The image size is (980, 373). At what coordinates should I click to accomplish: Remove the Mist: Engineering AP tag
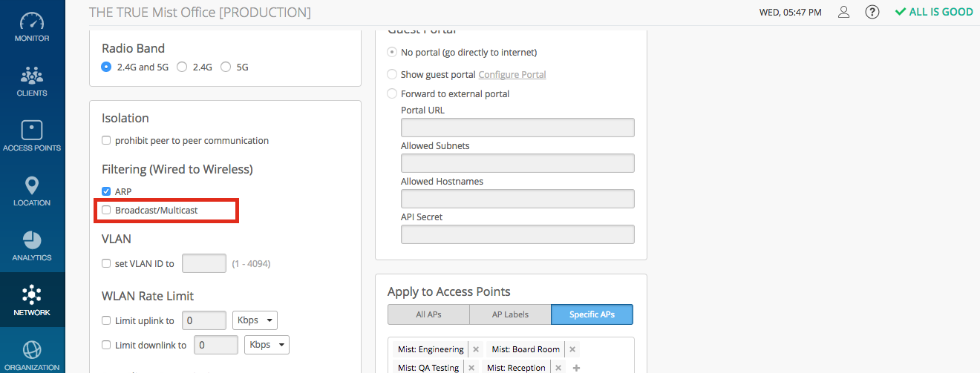(x=476, y=349)
